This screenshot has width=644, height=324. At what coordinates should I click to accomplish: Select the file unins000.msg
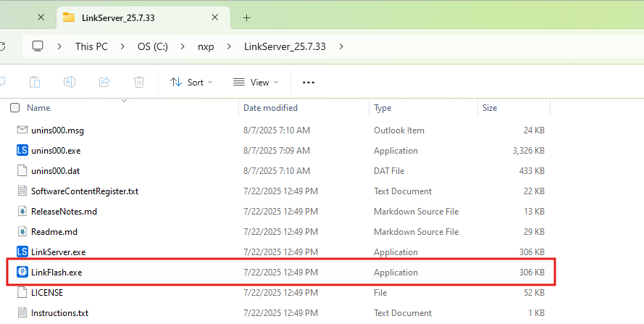point(57,130)
